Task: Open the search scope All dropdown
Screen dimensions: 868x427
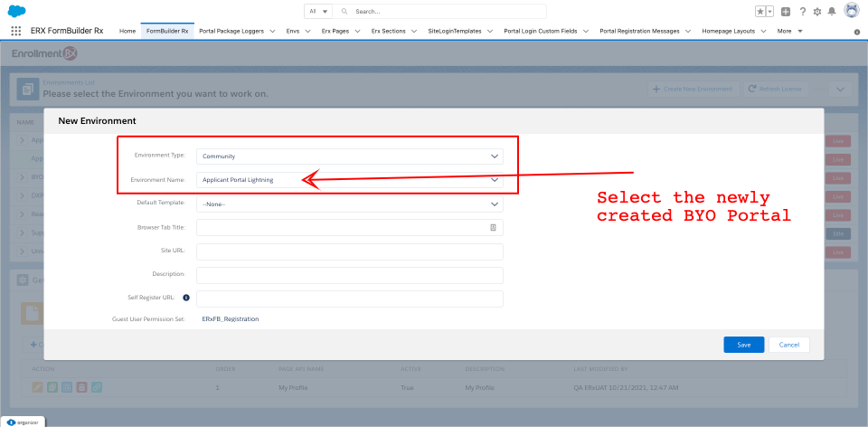Action: pos(319,12)
